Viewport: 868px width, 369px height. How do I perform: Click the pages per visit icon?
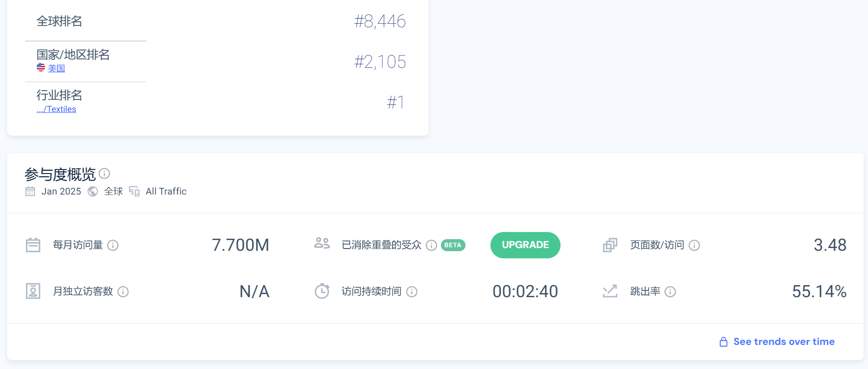coord(610,245)
